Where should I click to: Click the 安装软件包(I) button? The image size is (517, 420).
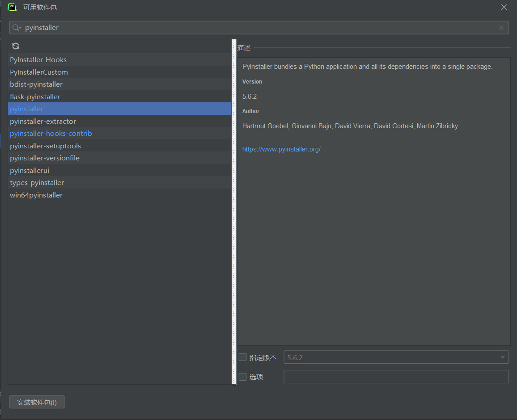[37, 402]
